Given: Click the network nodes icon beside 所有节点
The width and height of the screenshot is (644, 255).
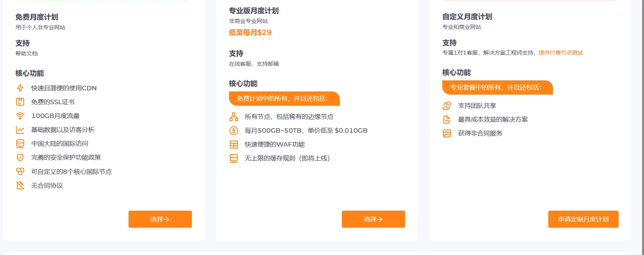Looking at the screenshot, I should coord(234,117).
